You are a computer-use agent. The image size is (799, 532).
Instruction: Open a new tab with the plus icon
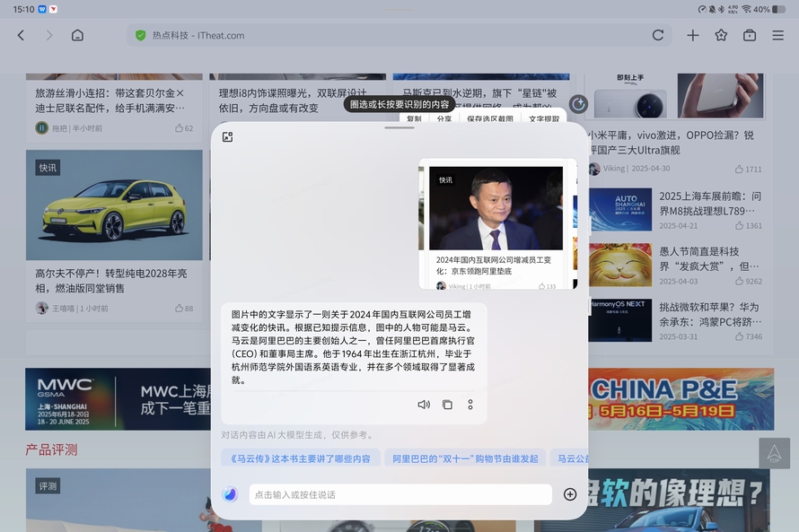(x=692, y=35)
